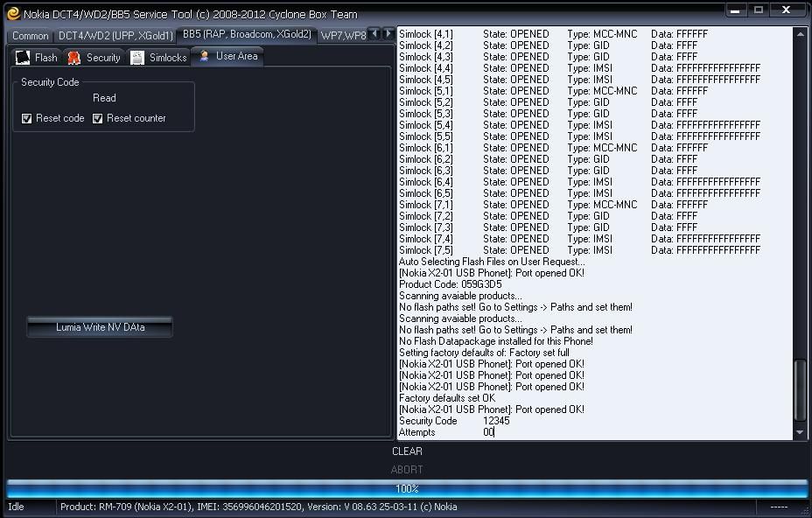Click the log scrollbar up arrow
Viewport: 812px width, 518px height.
click(800, 34)
